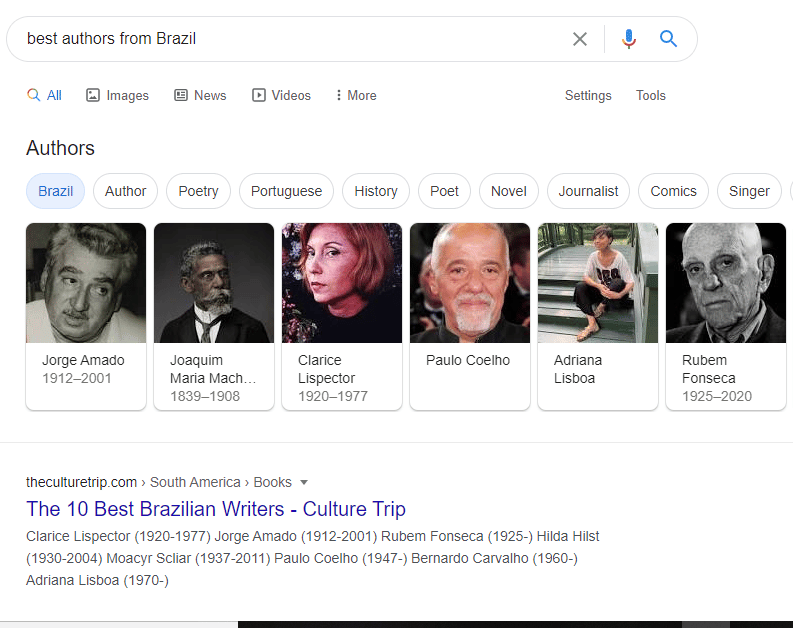
Task: Open search Tools
Action: click(x=650, y=96)
